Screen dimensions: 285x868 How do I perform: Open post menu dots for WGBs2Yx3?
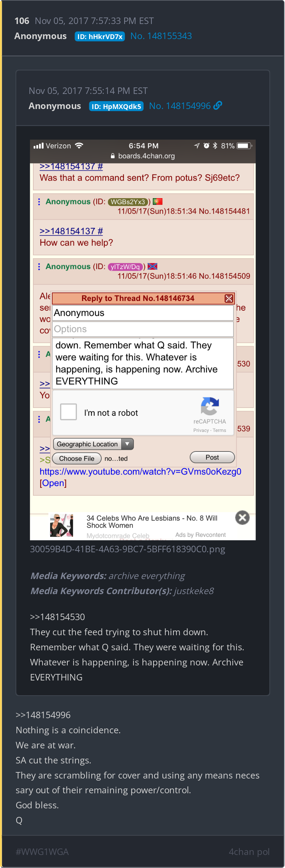pos(39,202)
